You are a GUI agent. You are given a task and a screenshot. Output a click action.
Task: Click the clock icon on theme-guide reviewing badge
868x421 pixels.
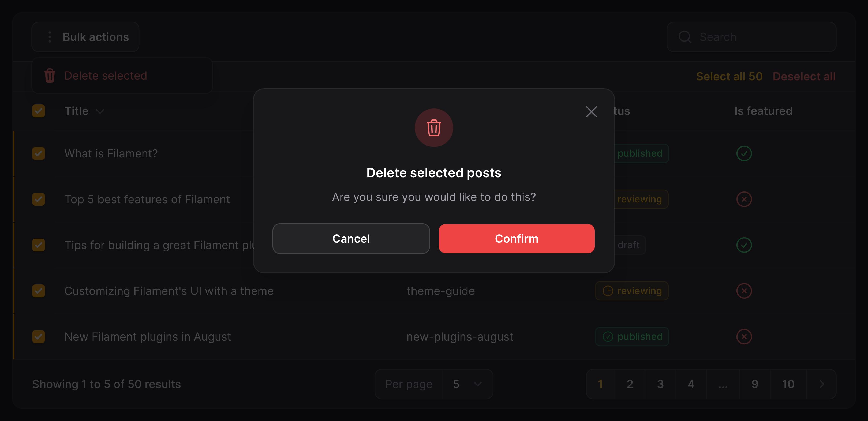608,291
